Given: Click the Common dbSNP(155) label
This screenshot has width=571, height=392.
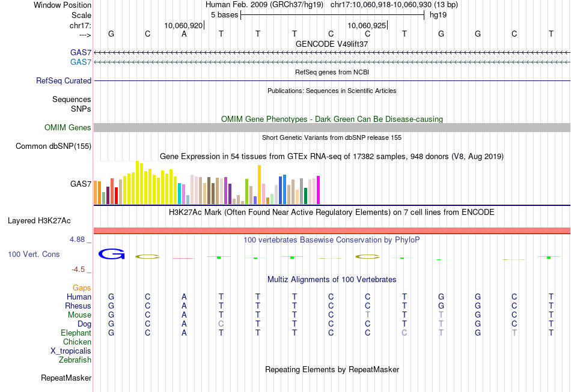Looking at the screenshot, I should tap(53, 146).
